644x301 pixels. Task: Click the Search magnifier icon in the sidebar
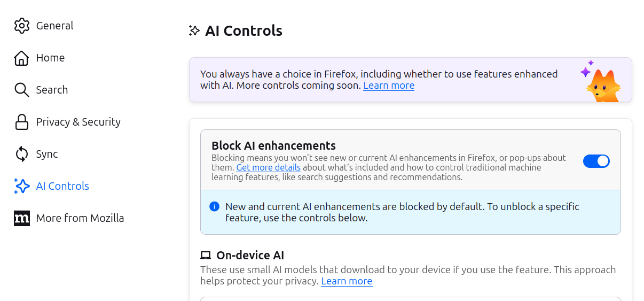(x=22, y=90)
